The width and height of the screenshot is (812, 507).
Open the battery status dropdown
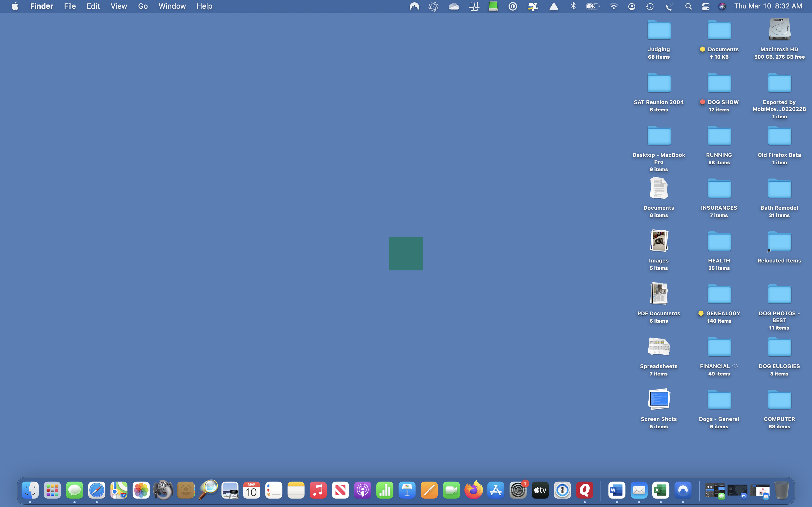click(593, 6)
